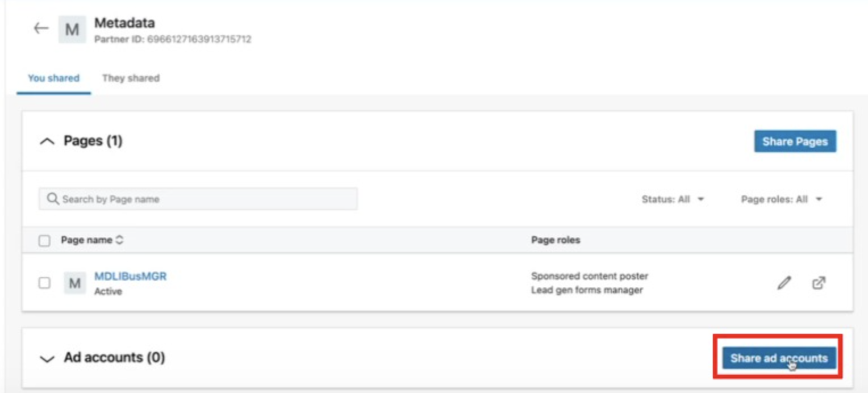This screenshot has width=868, height=393.
Task: Click the Partner ID number text
Action: 199,40
